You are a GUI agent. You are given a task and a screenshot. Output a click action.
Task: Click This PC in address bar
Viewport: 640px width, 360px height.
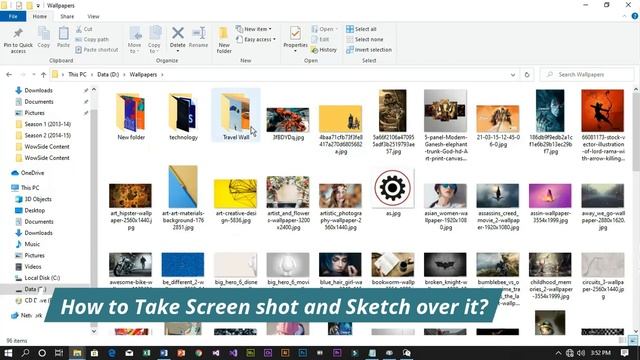tap(77, 75)
